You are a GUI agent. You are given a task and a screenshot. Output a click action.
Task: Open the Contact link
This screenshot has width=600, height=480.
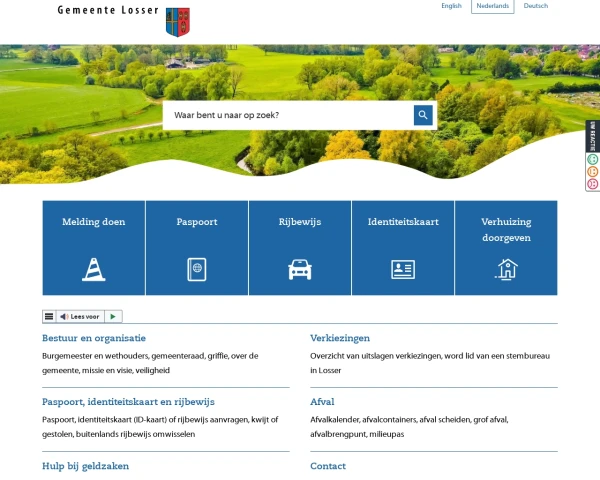coord(328,466)
